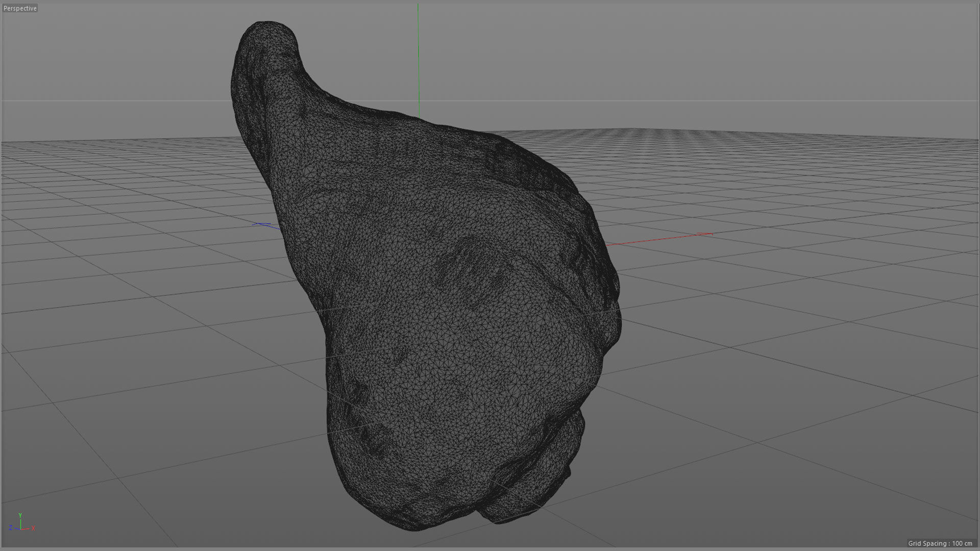
Task: Click the Grid Spacing : 100 cm readout
Action: coord(940,543)
